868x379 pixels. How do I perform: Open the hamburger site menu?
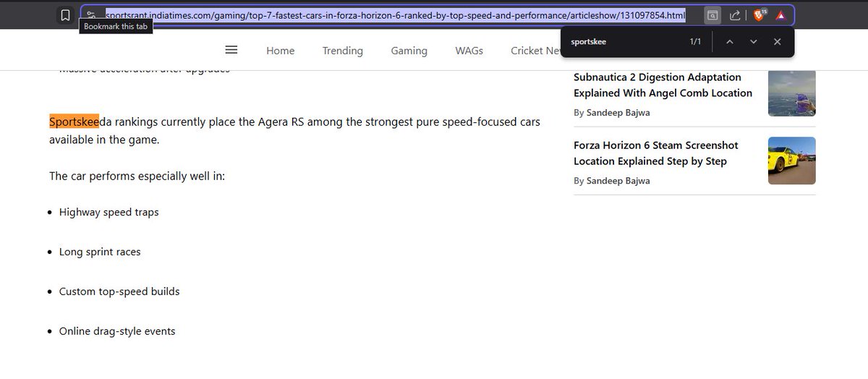coord(231,50)
